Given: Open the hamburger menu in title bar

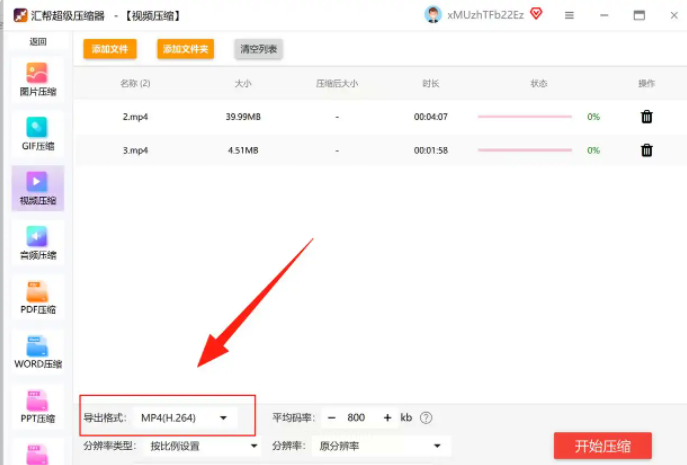Looking at the screenshot, I should 569,15.
